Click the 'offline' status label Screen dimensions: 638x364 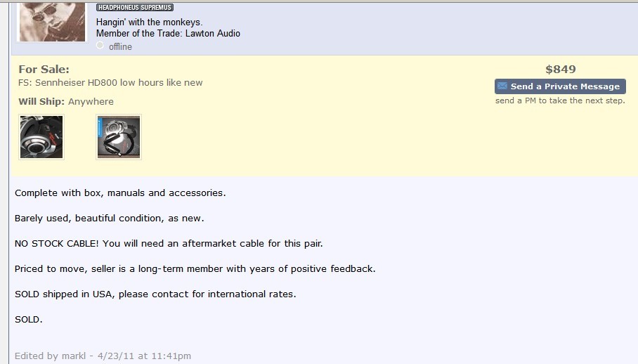click(120, 47)
